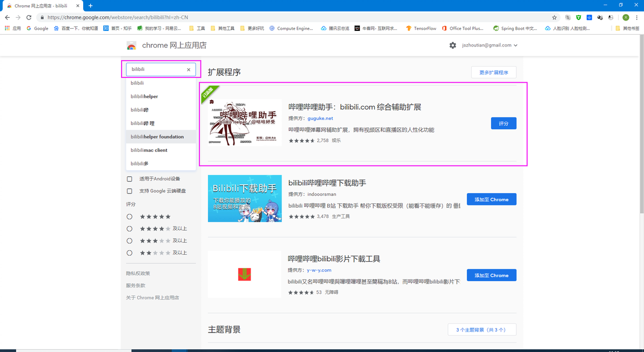644x352 pixels.
Task: Open the 腾讯云总览 bookmark
Action: [335, 28]
